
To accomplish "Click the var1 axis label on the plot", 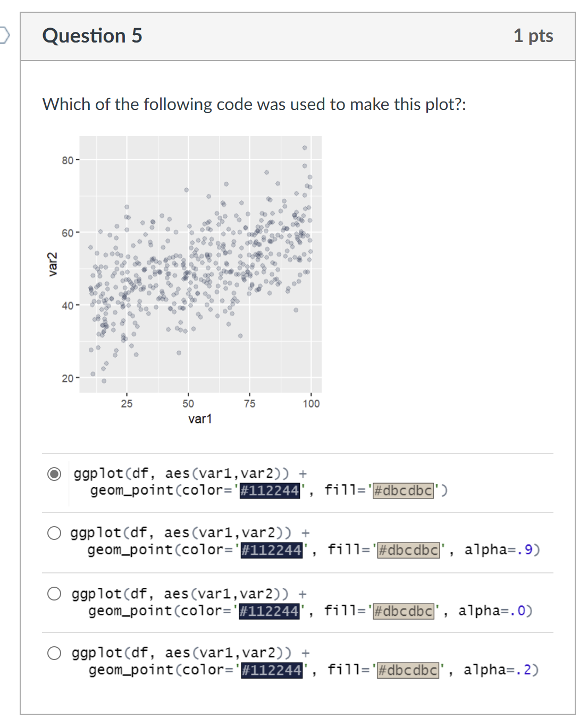I will point(200,419).
